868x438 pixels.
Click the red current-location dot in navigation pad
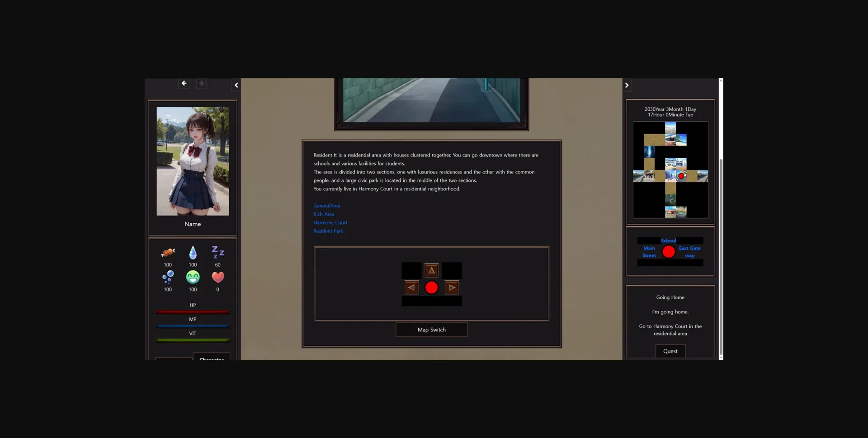[x=431, y=287]
